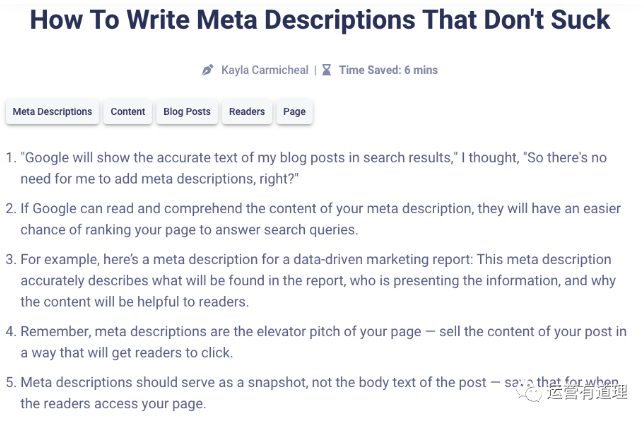644x423 pixels.
Task: Click summary point about Google showing accurate text
Action: 314,168
